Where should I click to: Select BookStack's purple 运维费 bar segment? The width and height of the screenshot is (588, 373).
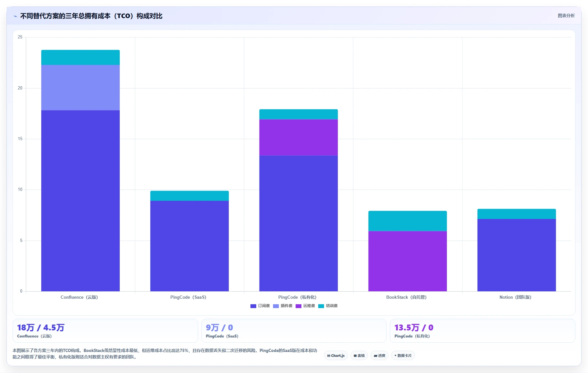click(x=408, y=261)
